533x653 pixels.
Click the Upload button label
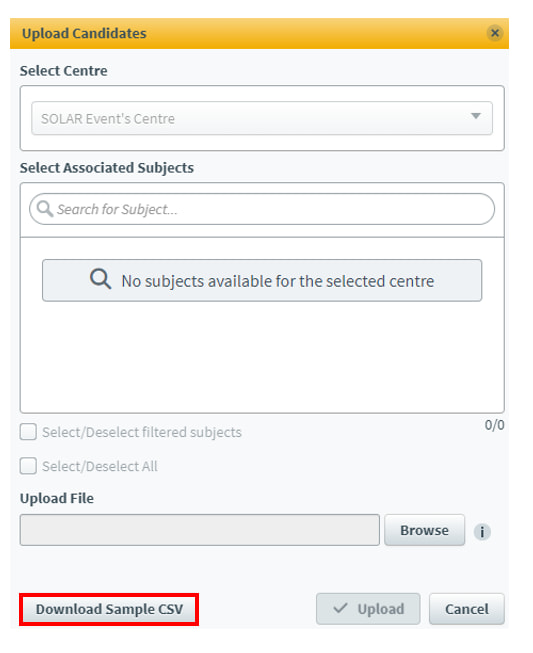381,609
